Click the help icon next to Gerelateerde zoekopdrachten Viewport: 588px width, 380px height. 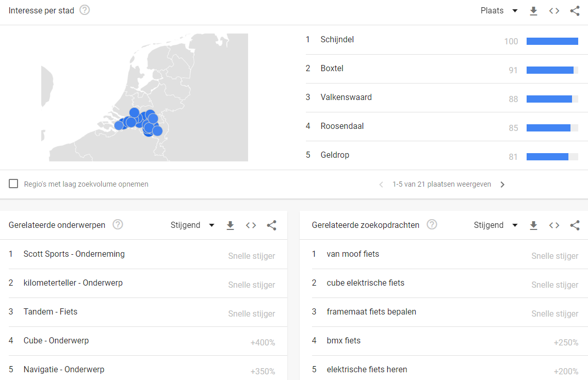432,224
